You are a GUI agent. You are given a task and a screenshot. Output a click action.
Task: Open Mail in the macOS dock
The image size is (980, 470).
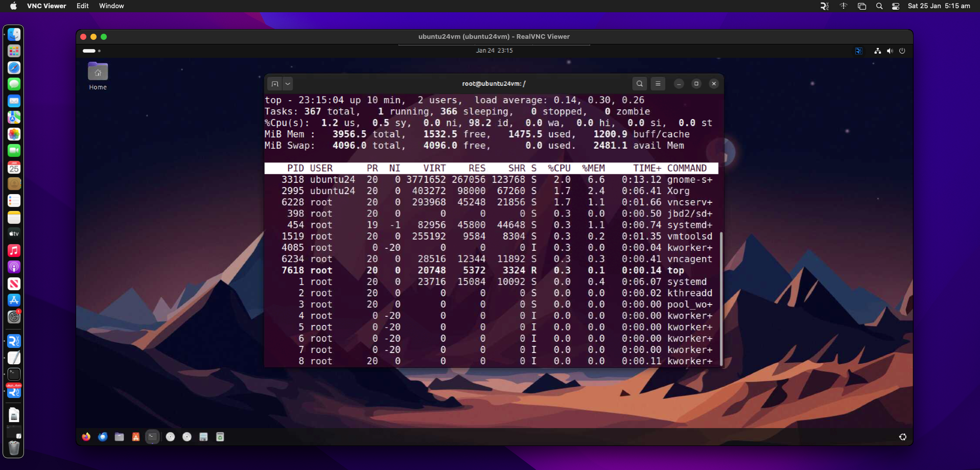[14, 101]
